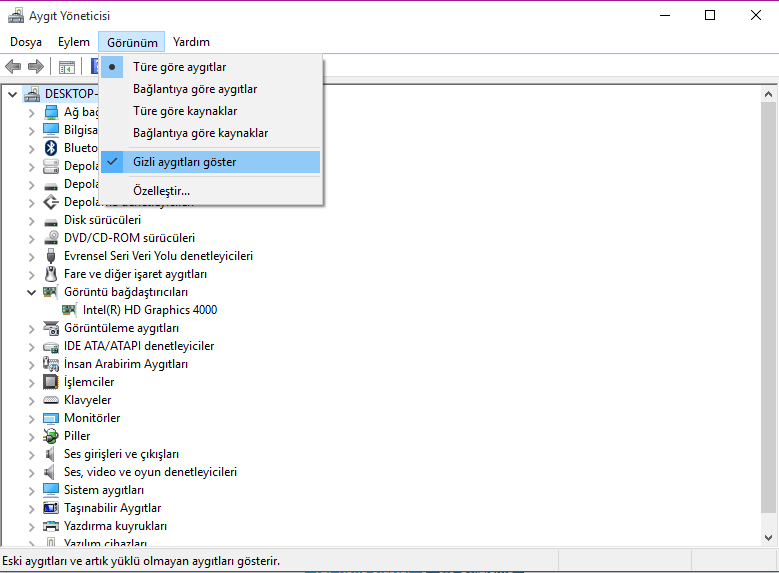
Task: Expand the Klavyeler node
Action: click(x=32, y=401)
